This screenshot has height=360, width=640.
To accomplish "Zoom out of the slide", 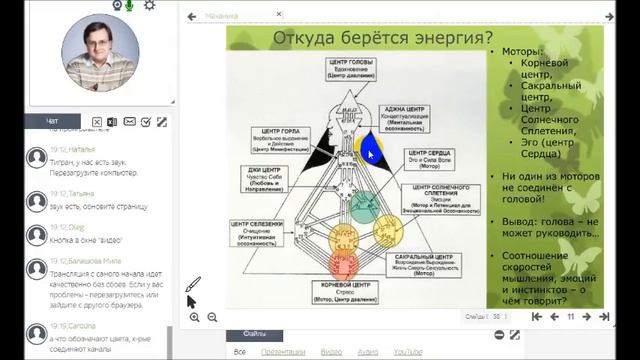I will pos(212,317).
